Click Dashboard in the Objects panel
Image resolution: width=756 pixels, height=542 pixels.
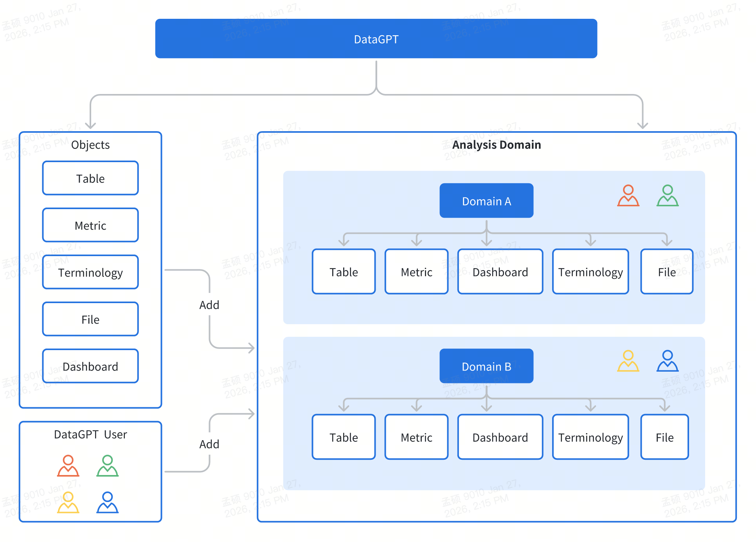90,366
